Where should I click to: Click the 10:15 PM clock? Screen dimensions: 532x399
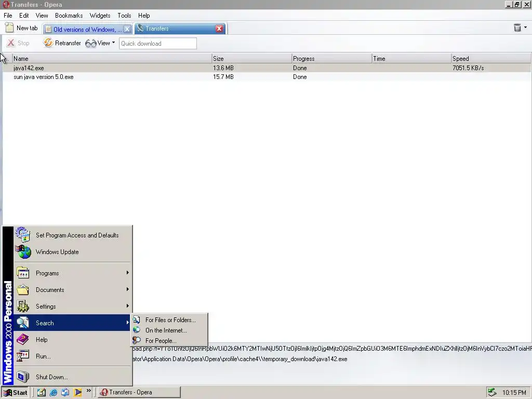pyautogui.click(x=514, y=393)
